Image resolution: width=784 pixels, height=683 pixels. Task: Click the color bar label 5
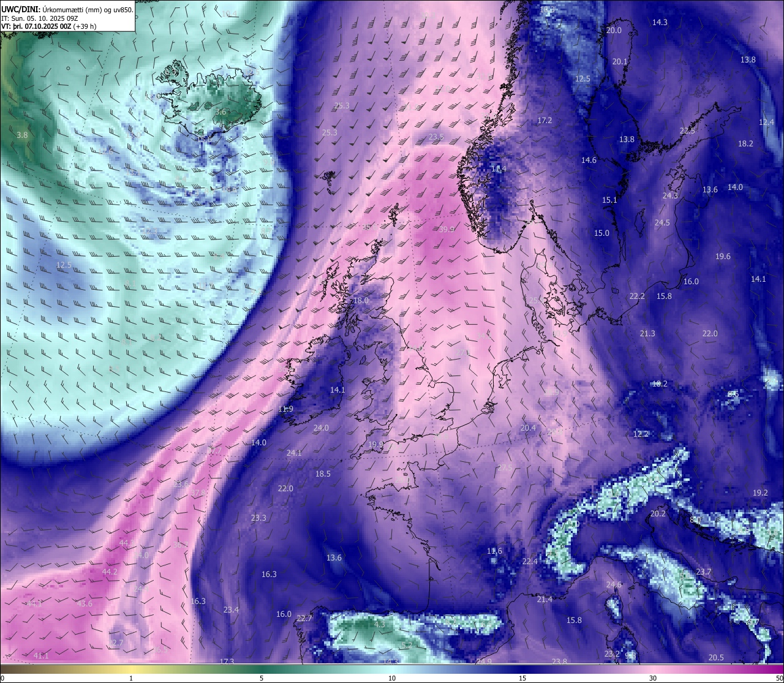[x=262, y=678]
